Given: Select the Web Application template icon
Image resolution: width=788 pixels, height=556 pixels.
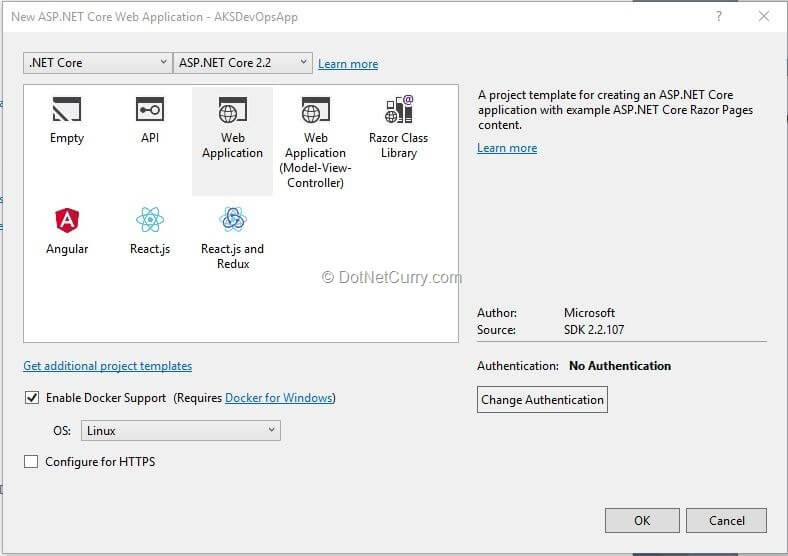Looking at the screenshot, I should (233, 110).
